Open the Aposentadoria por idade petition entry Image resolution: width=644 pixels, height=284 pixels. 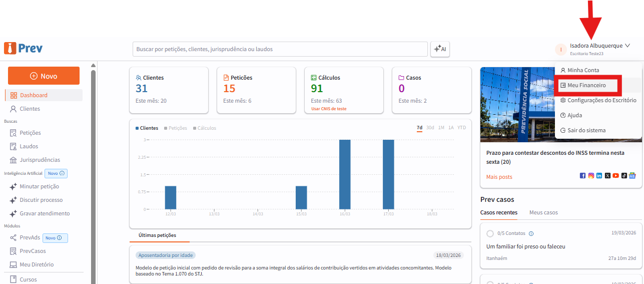click(300, 264)
